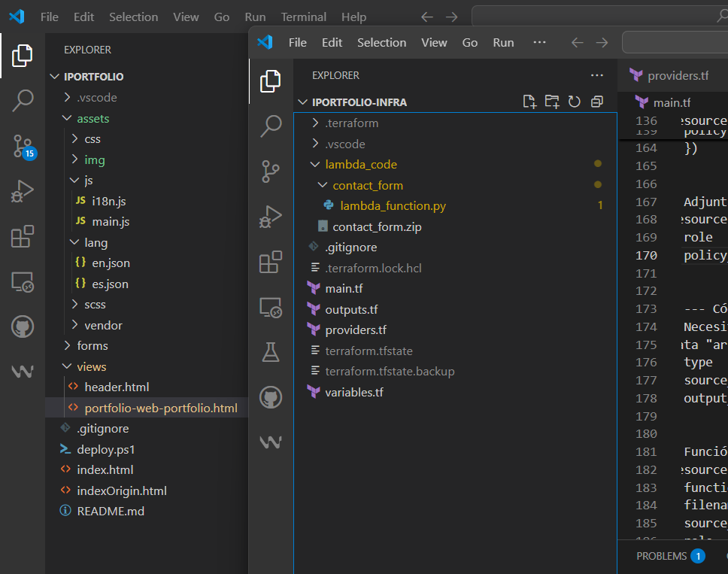Open the More Actions ellipsis in Explorer

[596, 75]
